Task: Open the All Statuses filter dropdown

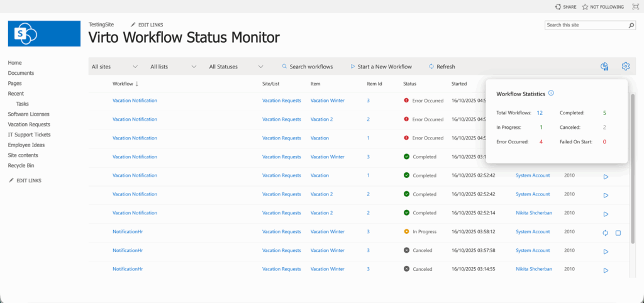Action: (236, 67)
